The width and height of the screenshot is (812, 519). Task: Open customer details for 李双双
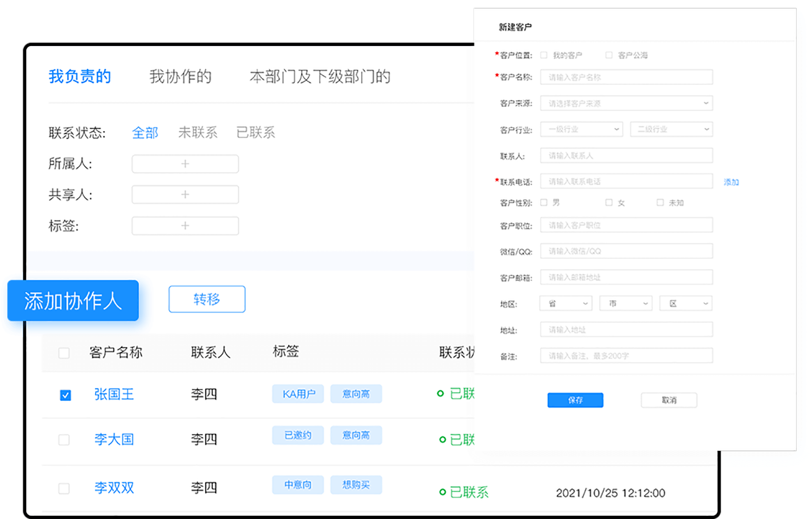[x=114, y=487]
